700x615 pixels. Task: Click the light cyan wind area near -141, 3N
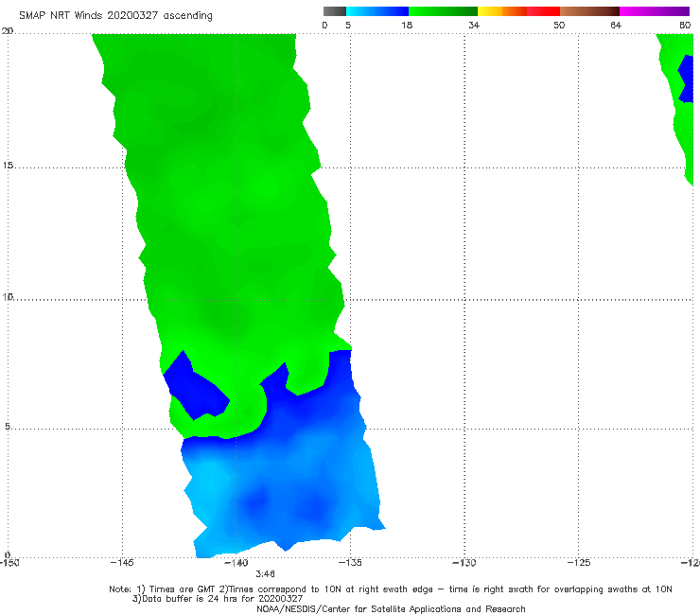210,480
